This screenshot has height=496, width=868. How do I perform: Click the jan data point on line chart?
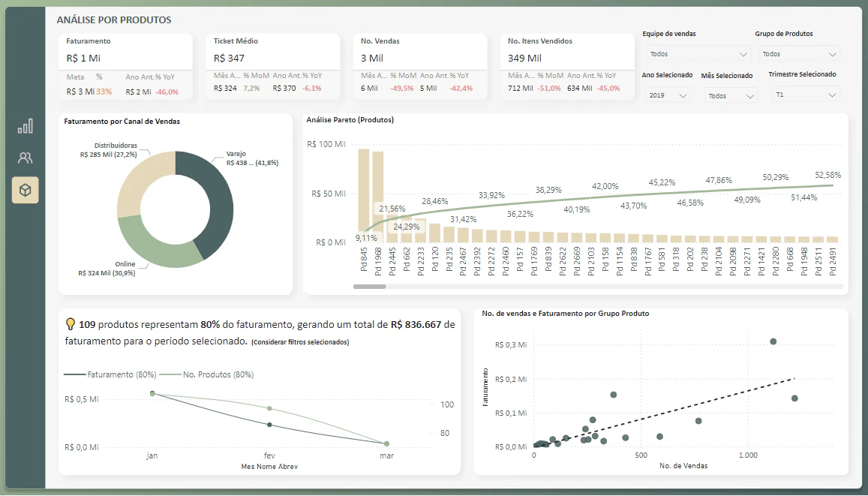click(153, 394)
